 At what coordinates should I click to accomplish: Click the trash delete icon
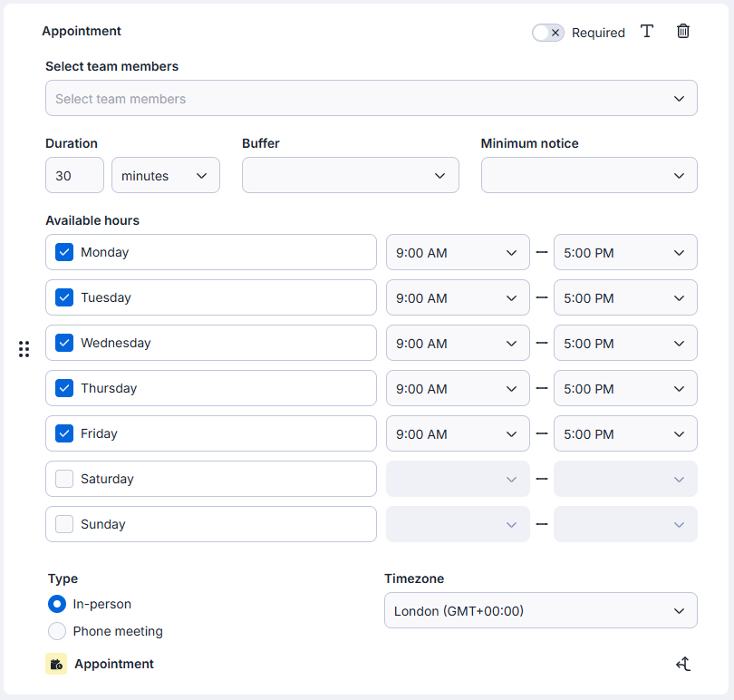click(x=683, y=32)
